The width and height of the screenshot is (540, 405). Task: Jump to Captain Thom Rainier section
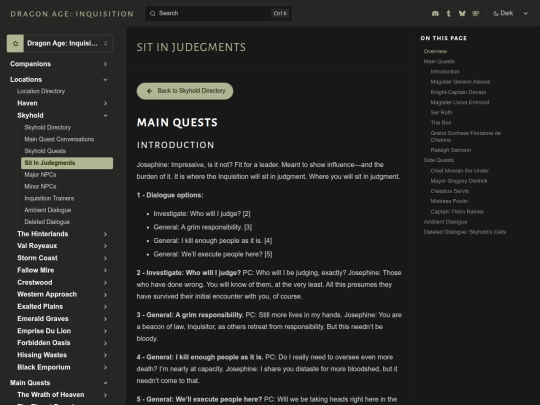click(457, 211)
